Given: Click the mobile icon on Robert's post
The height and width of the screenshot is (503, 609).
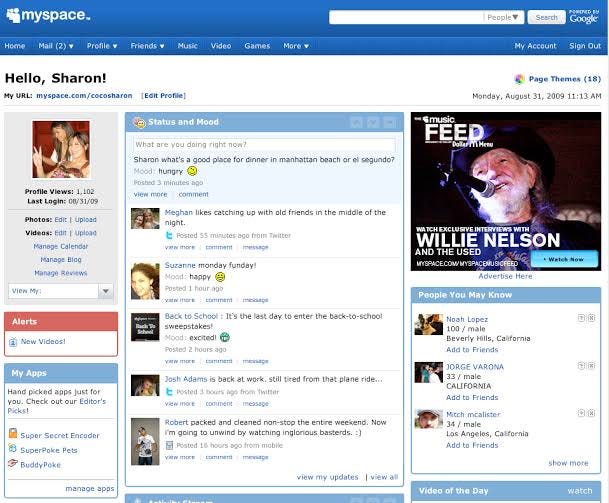Looking at the screenshot, I should coord(169,446).
